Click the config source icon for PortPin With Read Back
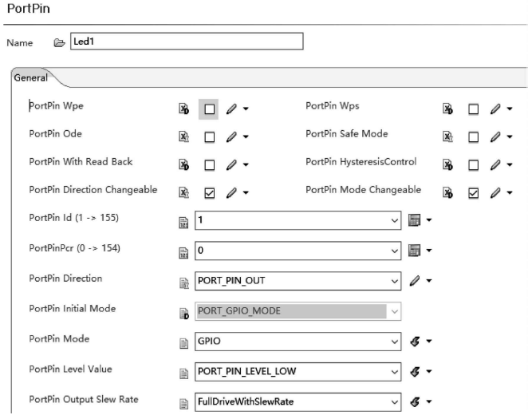This screenshot has width=532, height=415. coord(183,164)
